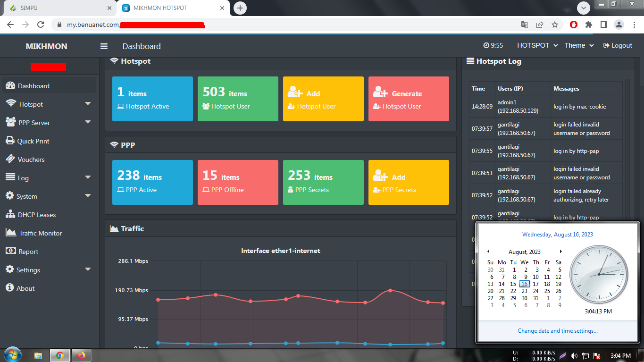
Task: Click the info icon beside About
Action: click(9, 288)
